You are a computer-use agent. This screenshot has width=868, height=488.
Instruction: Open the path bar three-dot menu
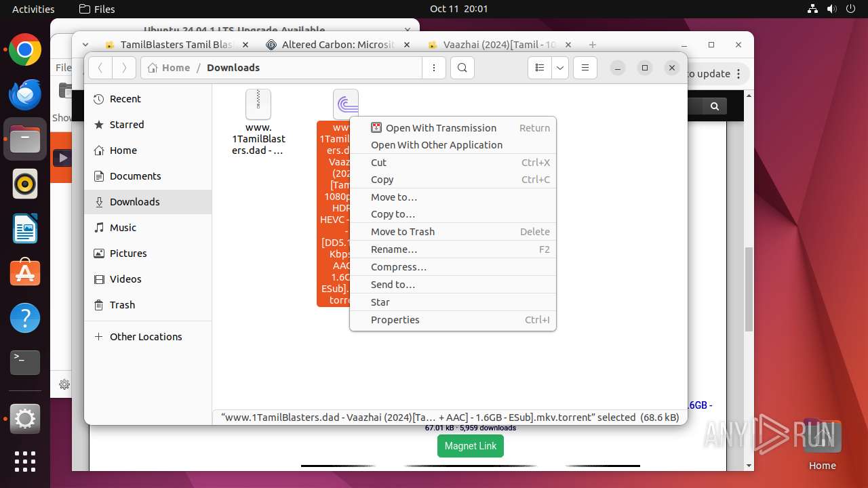click(x=433, y=68)
